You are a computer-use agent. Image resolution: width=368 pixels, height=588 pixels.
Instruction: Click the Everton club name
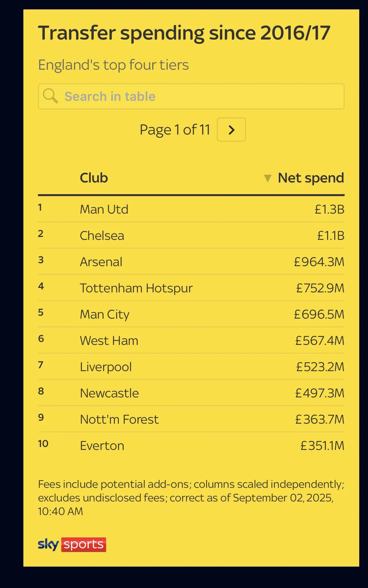[102, 446]
